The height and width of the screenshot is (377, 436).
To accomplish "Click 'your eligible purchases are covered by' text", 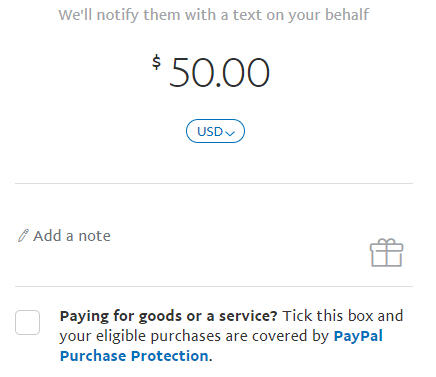I will pos(194,336).
